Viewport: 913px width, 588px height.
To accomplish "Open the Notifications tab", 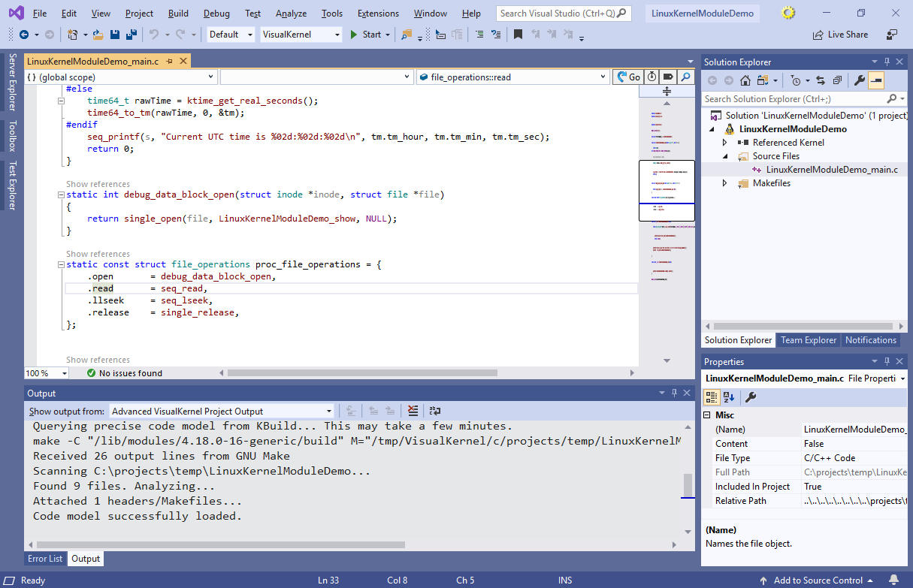I will (870, 340).
